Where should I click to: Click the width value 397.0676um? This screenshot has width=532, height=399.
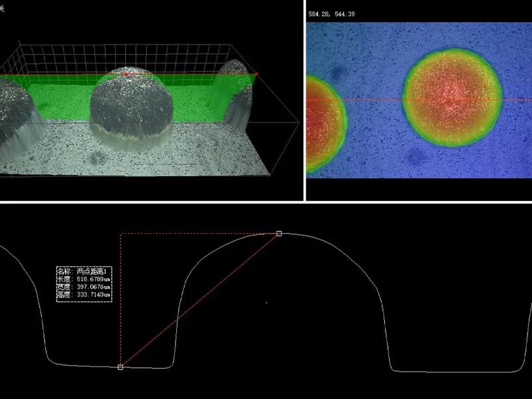click(x=93, y=287)
